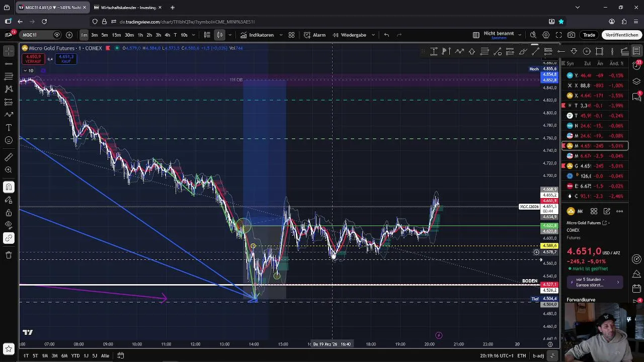Open the indicator templates grid icon

291,35
